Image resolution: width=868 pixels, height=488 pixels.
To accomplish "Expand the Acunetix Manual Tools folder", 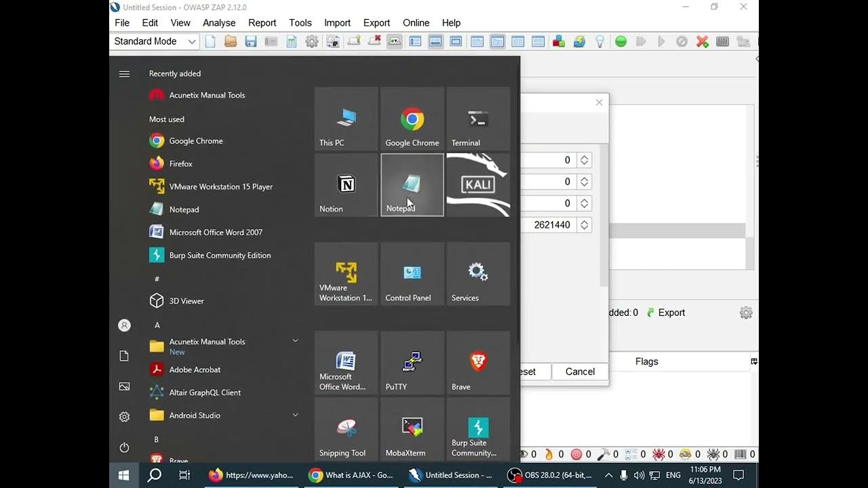I will 295,340.
